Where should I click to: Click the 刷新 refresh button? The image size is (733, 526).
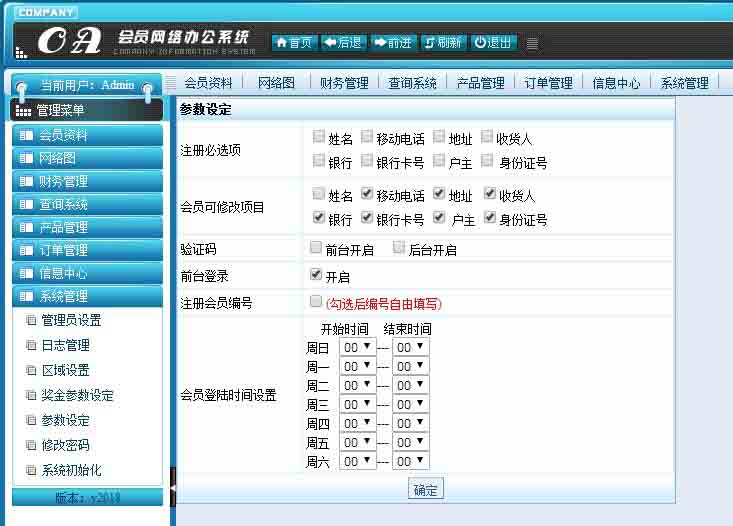[443, 43]
